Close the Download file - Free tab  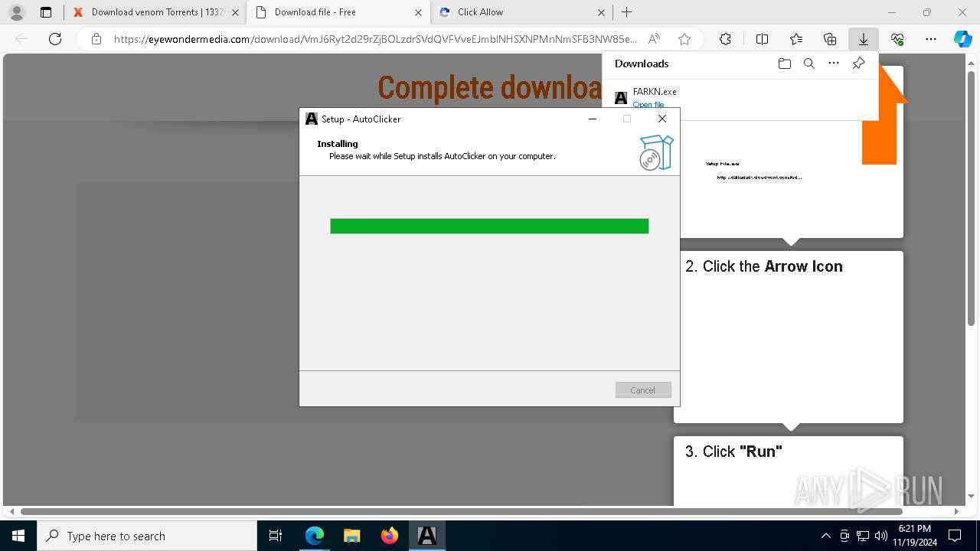(x=418, y=12)
